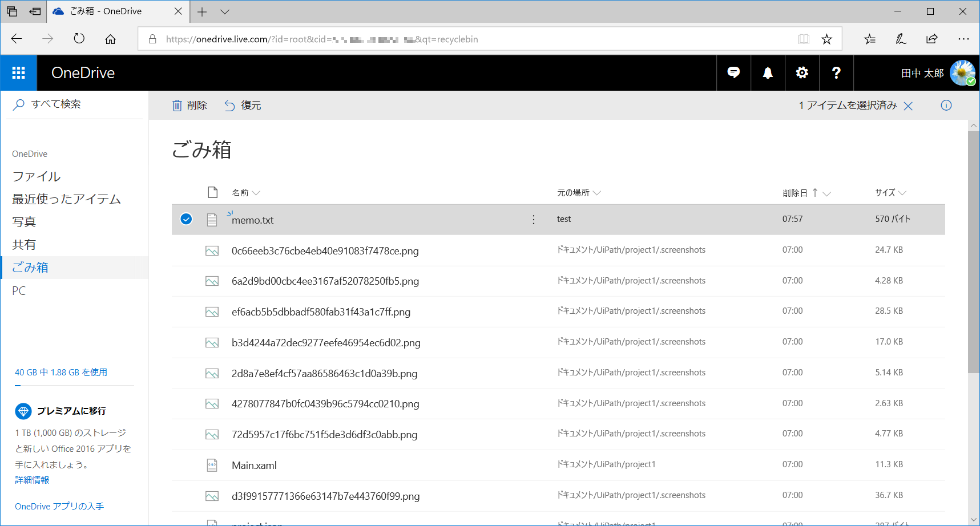The width and height of the screenshot is (980, 526).
Task: Deselect the memo.txt row checkbox
Action: [x=185, y=219]
